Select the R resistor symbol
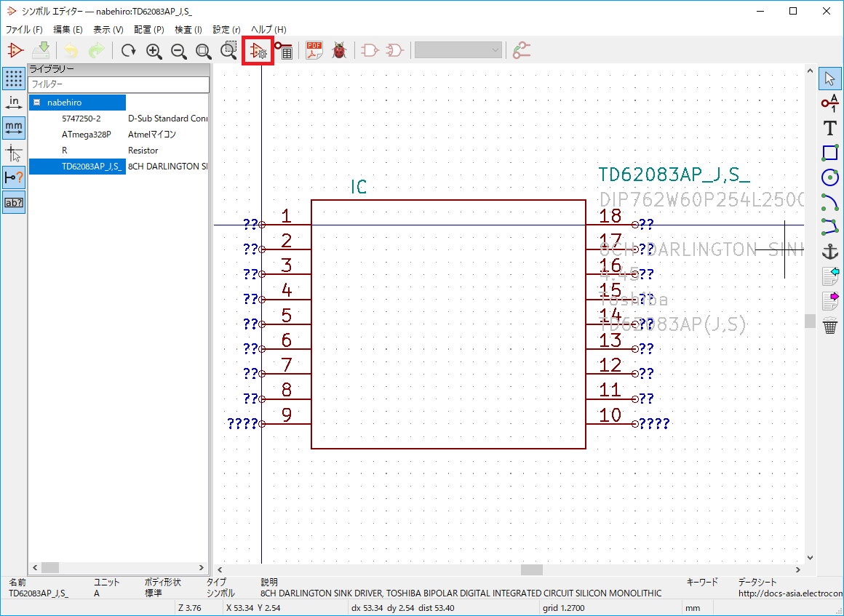The image size is (844, 616). coord(119,151)
